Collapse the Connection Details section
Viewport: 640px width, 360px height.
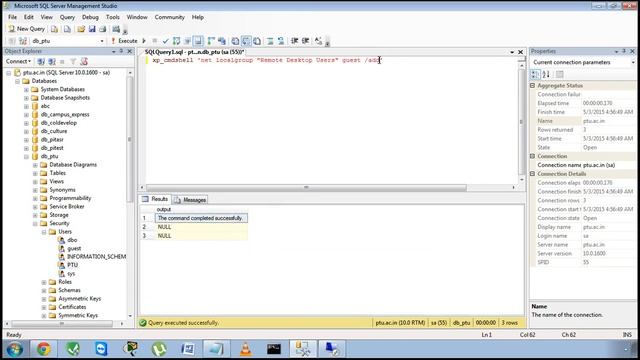click(533, 174)
